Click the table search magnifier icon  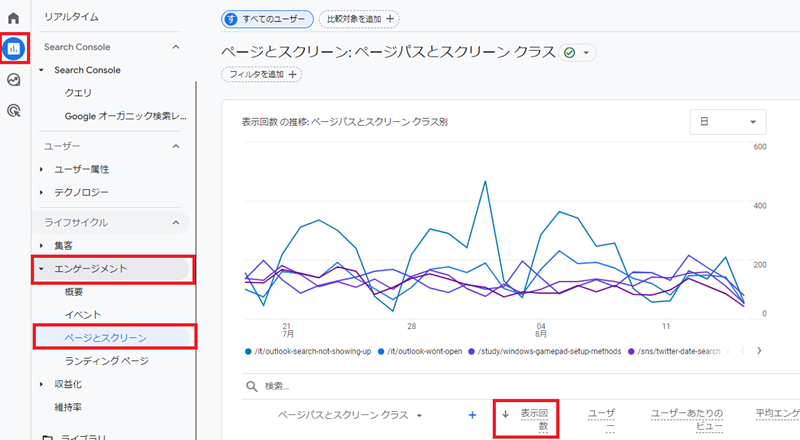coord(252,386)
